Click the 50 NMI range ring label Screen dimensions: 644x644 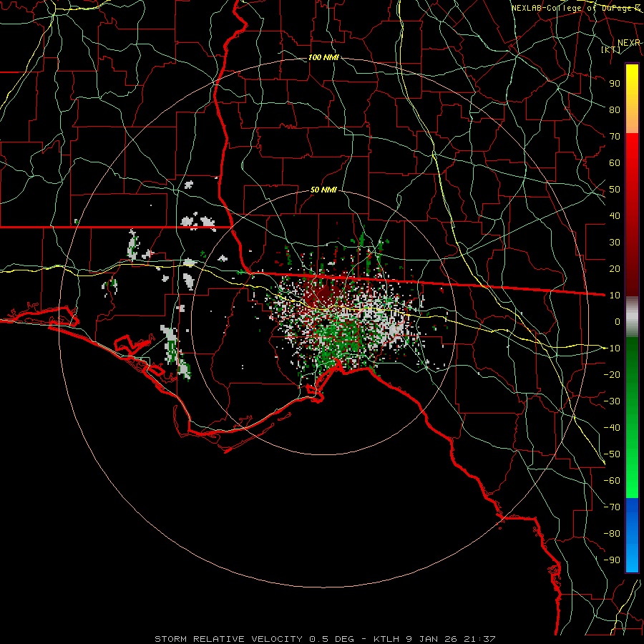pos(323,190)
